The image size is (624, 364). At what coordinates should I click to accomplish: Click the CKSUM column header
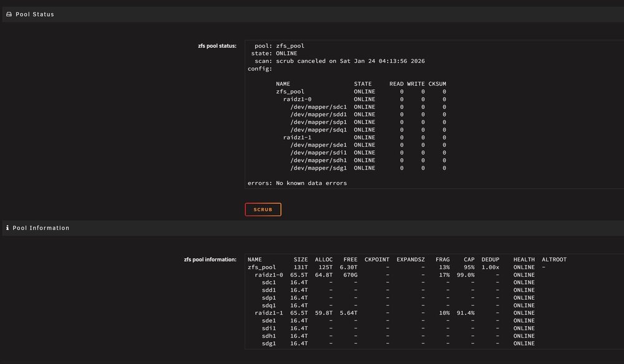coord(437,84)
